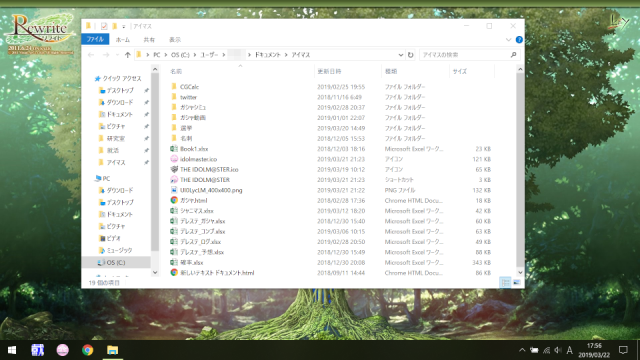
Task: Toggle the IME input mode A indicator
Action: coord(570,350)
